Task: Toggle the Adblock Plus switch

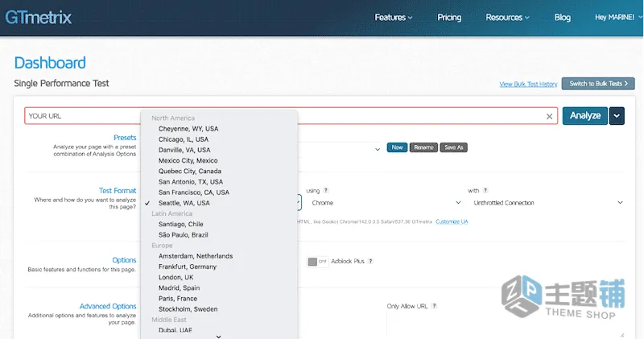Action: click(x=317, y=262)
